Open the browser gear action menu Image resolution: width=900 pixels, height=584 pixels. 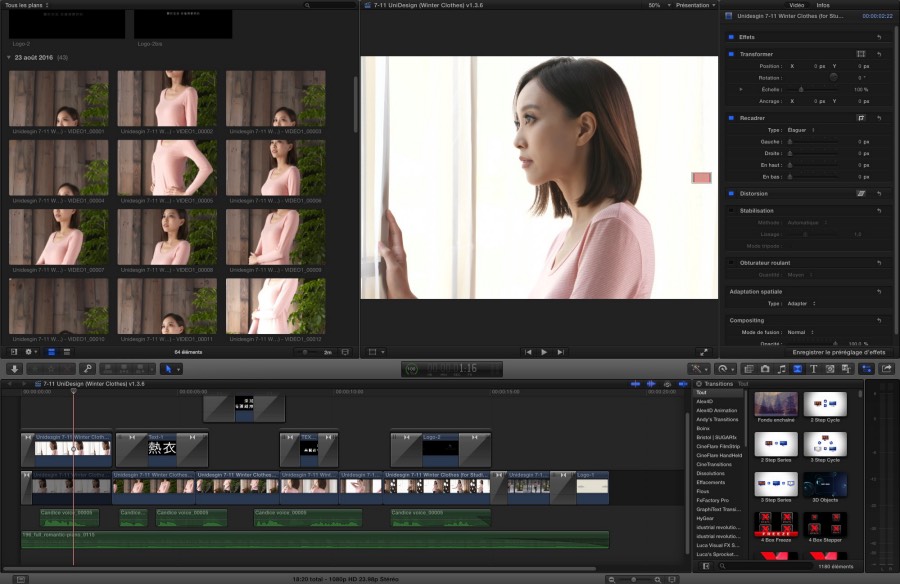[29, 352]
